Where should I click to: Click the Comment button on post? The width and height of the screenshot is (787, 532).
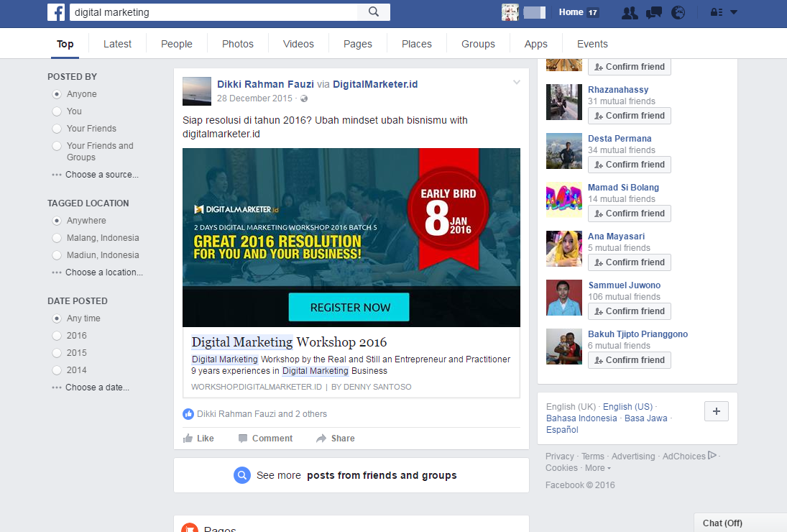click(265, 438)
